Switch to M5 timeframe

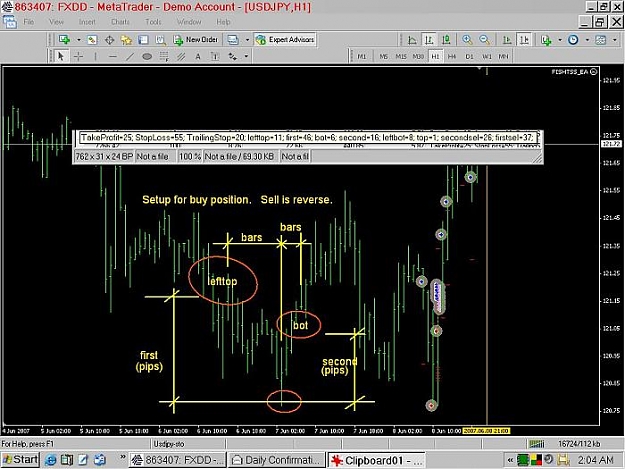tap(383, 57)
